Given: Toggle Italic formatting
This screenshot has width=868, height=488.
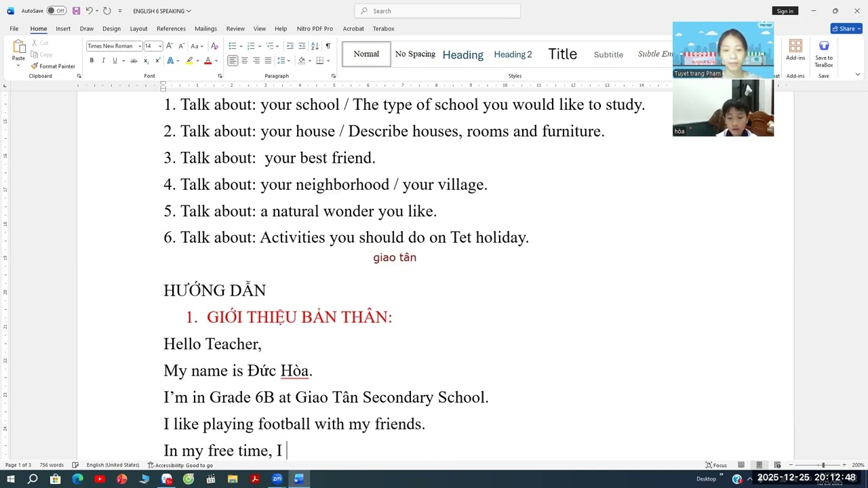Looking at the screenshot, I should 103,61.
